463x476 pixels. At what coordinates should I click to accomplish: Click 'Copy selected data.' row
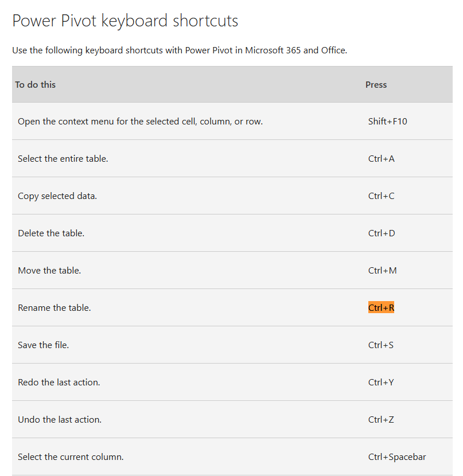(57, 196)
